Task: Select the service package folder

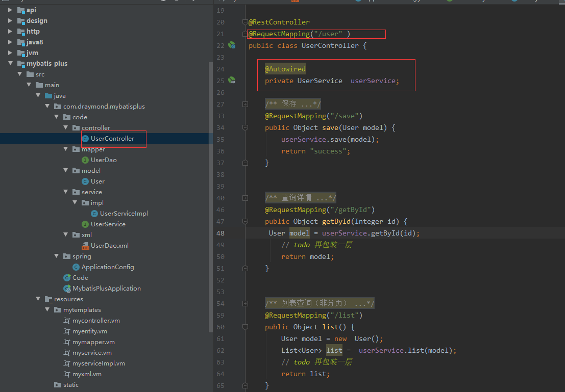Action: 92,192
